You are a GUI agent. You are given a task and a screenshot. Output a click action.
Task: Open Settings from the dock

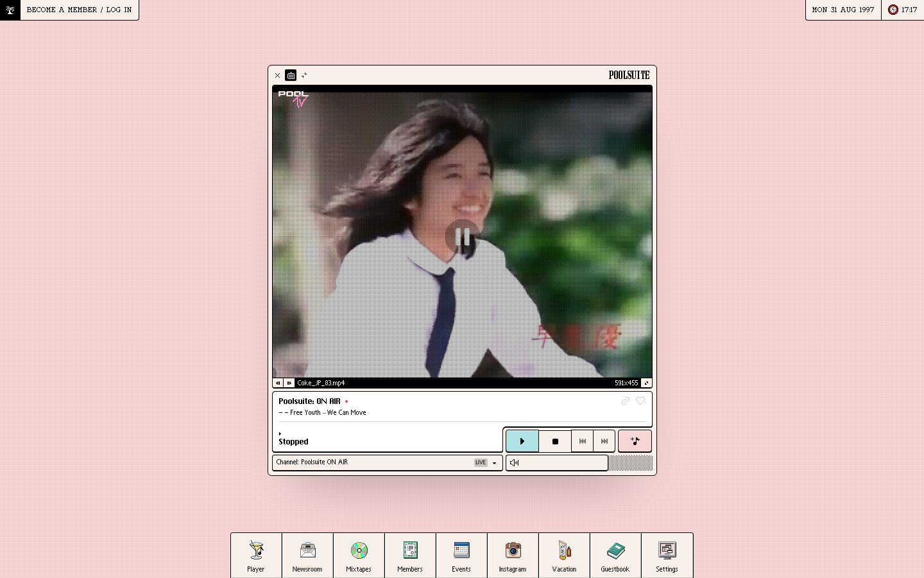click(x=667, y=556)
